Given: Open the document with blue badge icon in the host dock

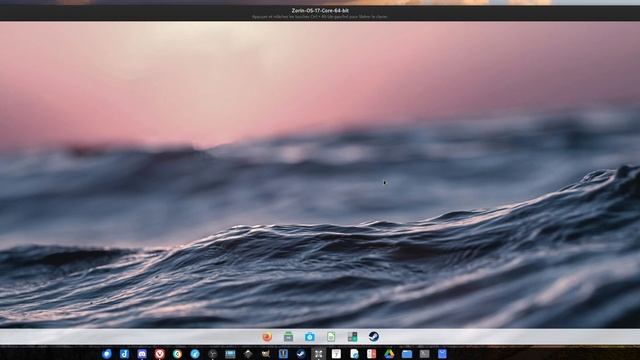Looking at the screenshot, I should tap(354, 354).
